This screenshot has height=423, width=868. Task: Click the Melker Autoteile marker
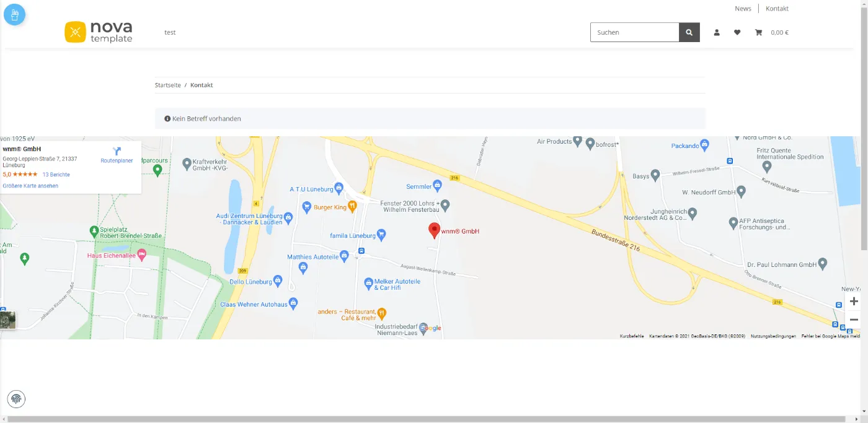pos(368,283)
